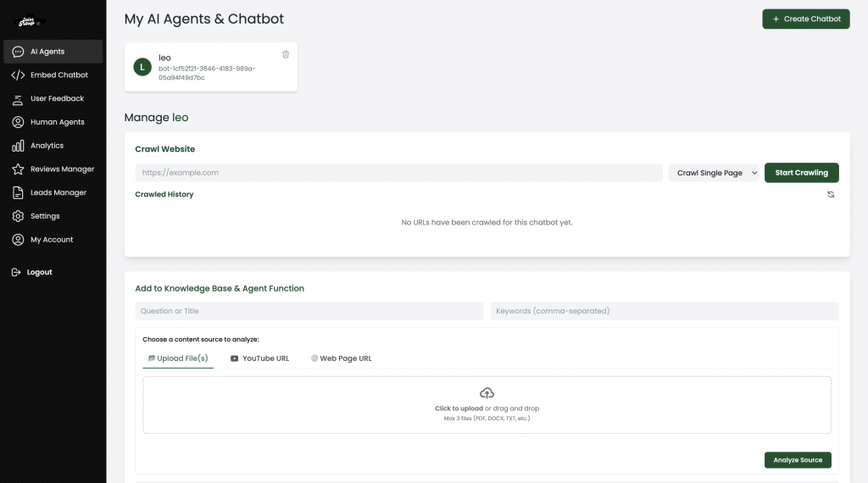
Task: Focus the Keywords comma-separated field
Action: pyautogui.click(x=665, y=311)
